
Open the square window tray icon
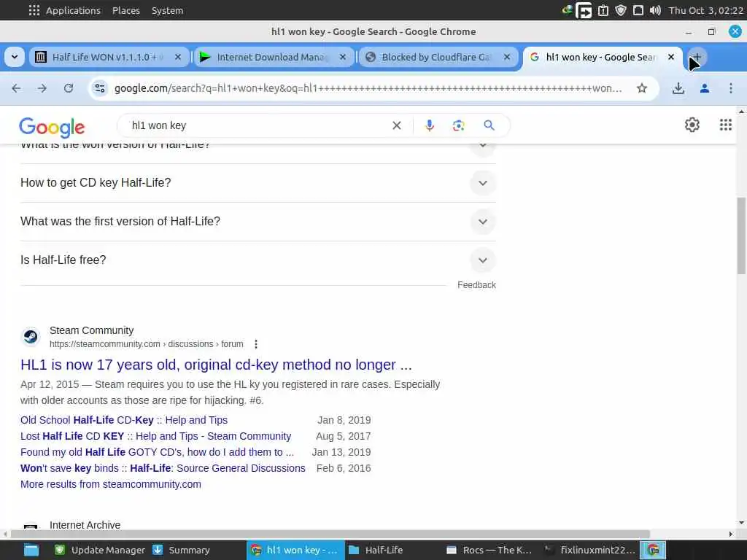[638, 10]
